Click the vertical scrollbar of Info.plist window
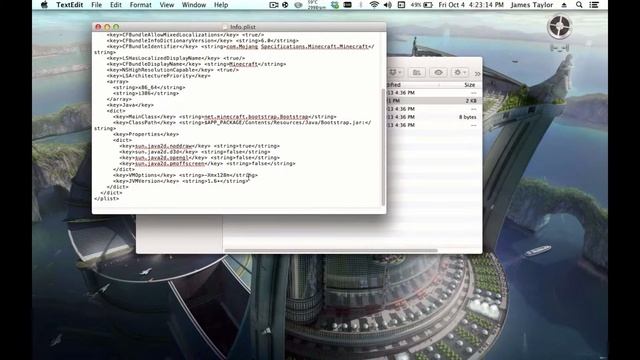This screenshot has height=360, width=640. click(x=383, y=147)
